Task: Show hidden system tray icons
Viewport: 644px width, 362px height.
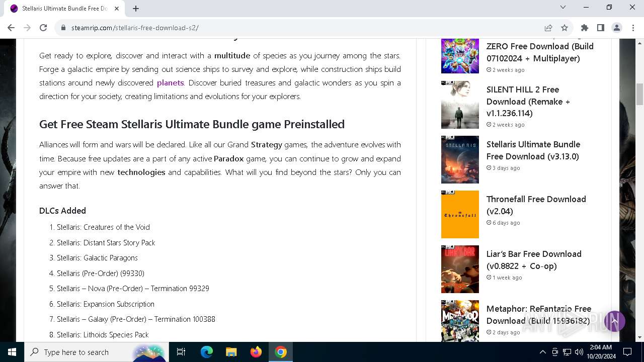Action: [542, 352]
